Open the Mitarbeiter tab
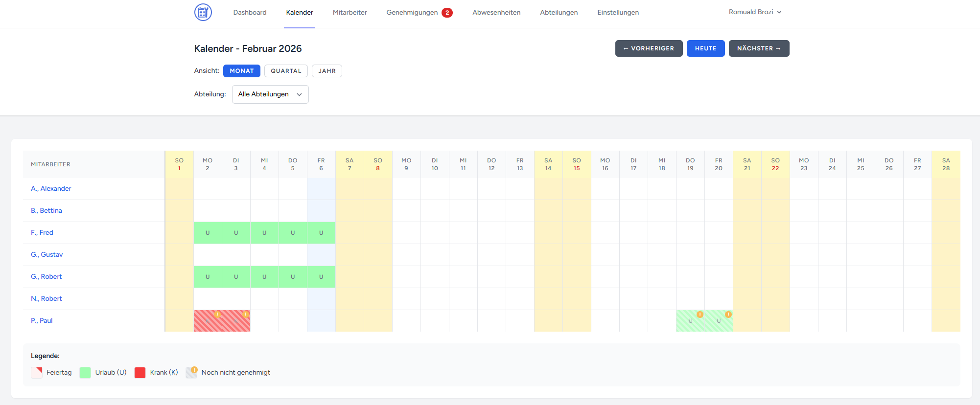The height and width of the screenshot is (405, 980). coord(350,13)
